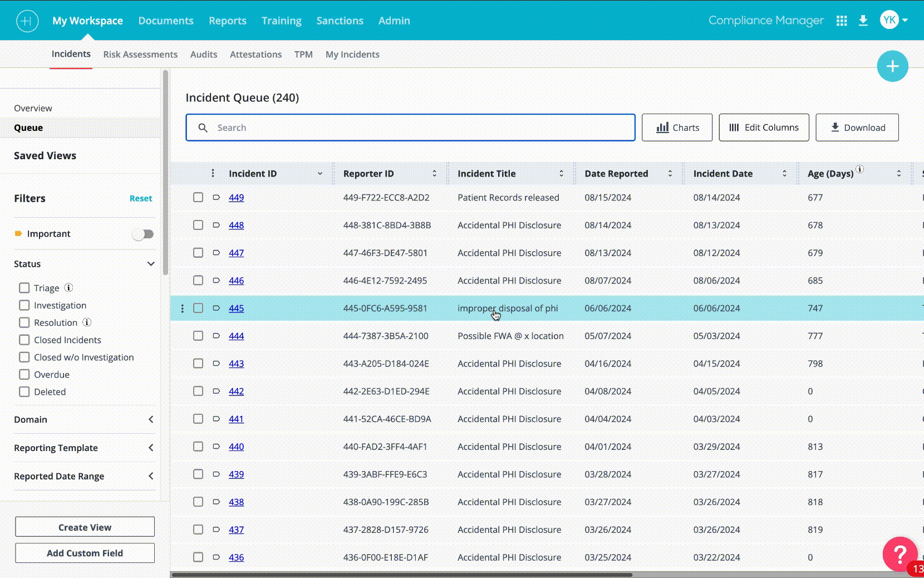The image size is (924, 578).
Task: Sort by Reporter ID column arrows
Action: 435,174
